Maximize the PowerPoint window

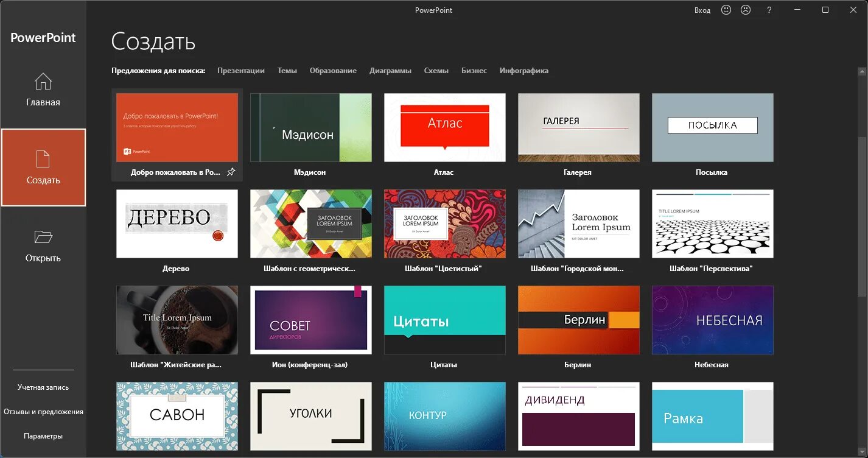(x=825, y=10)
